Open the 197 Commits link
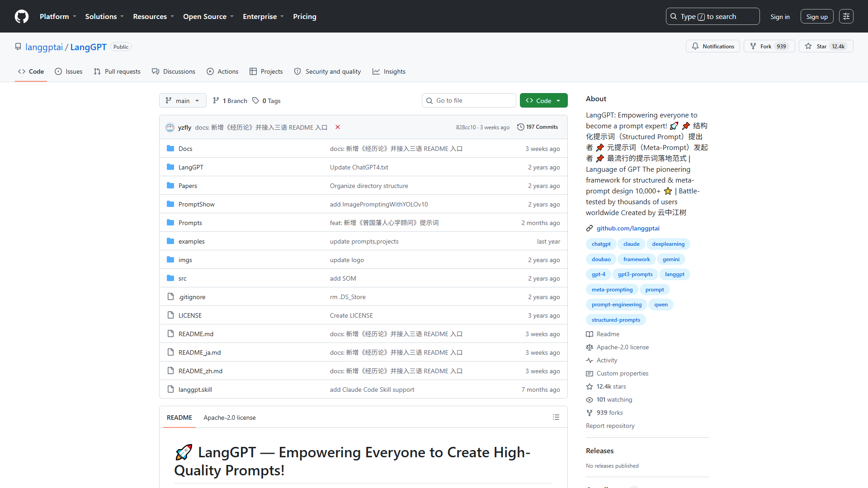The height and width of the screenshot is (488, 868). pyautogui.click(x=538, y=127)
